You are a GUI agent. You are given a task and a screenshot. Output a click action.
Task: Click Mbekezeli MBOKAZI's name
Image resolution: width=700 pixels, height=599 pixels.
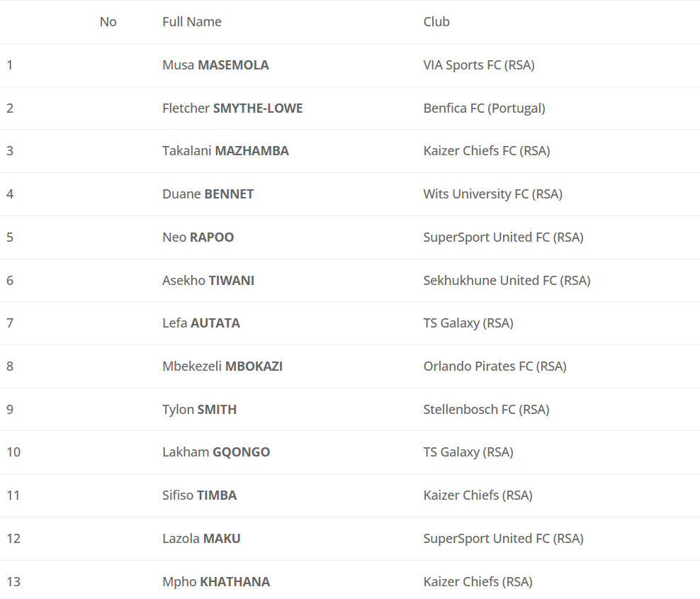222,366
